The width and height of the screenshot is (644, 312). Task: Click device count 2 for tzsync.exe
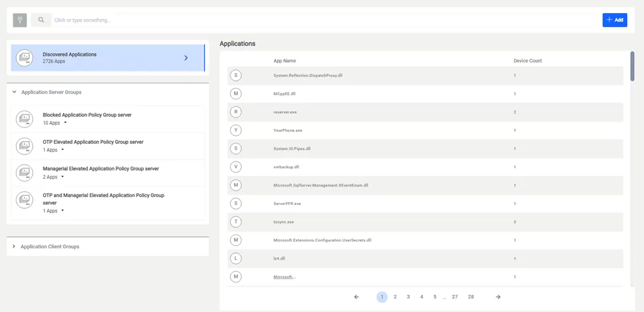point(515,222)
